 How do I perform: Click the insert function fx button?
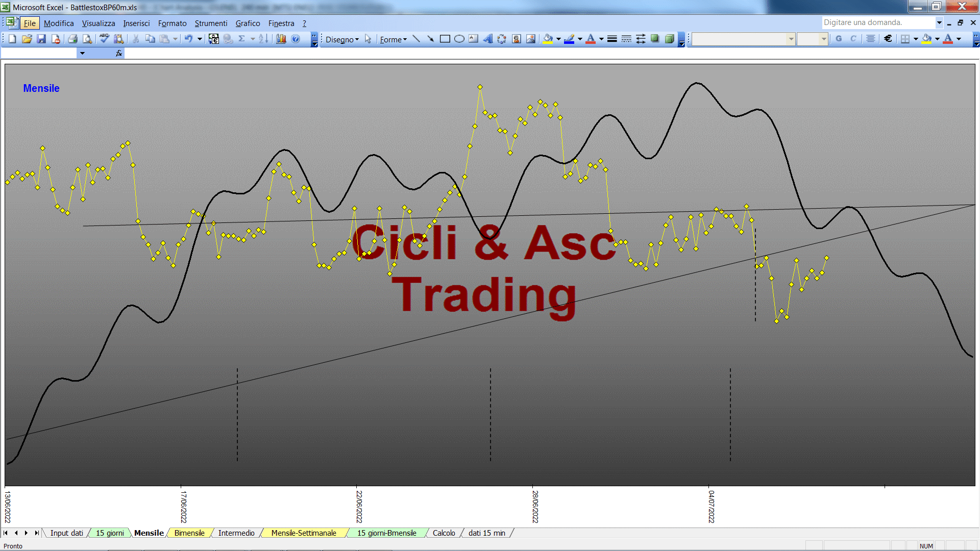coord(119,53)
